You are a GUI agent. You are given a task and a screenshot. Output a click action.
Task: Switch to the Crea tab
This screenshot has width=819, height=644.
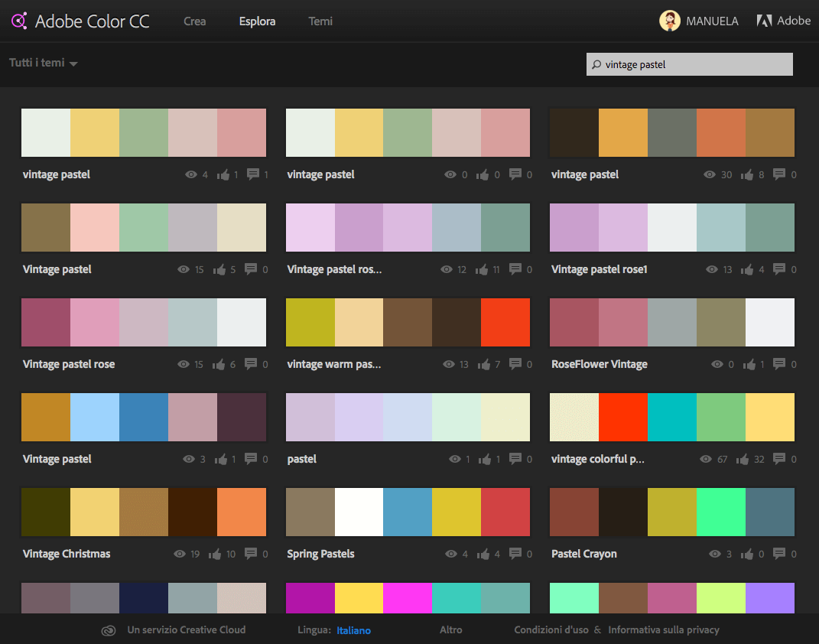(194, 21)
